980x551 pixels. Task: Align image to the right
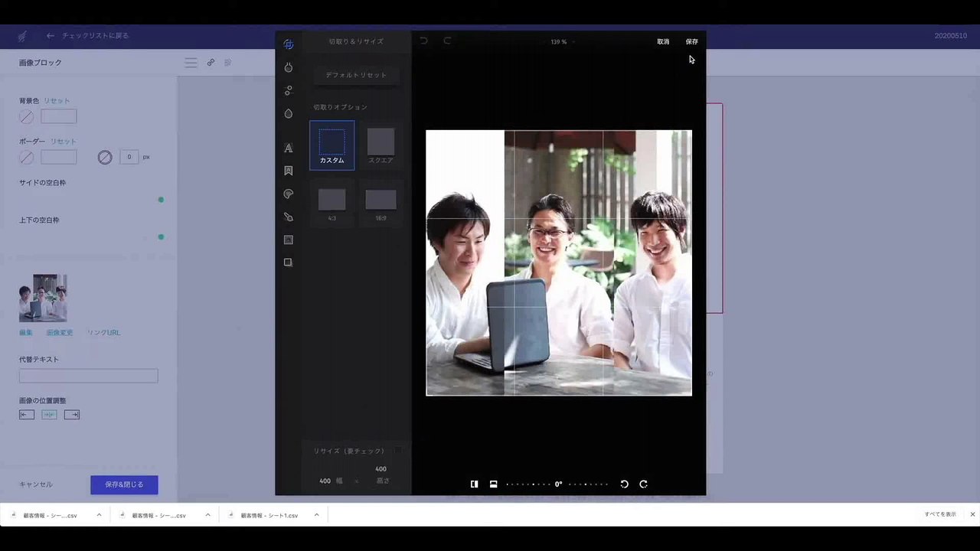(72, 415)
